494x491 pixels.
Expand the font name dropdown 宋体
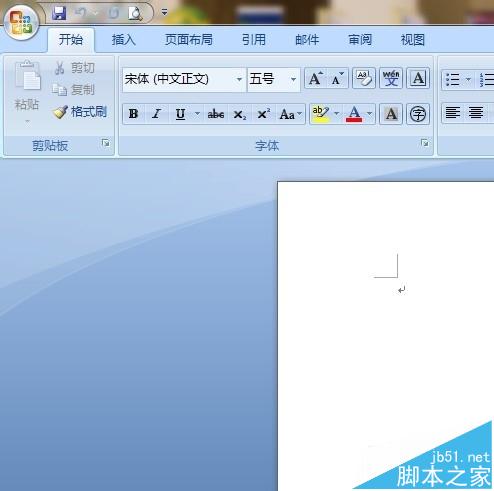239,79
